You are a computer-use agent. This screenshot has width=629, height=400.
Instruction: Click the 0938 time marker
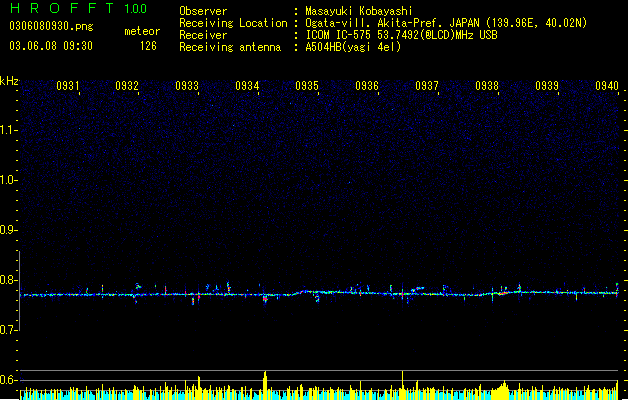tap(487, 86)
